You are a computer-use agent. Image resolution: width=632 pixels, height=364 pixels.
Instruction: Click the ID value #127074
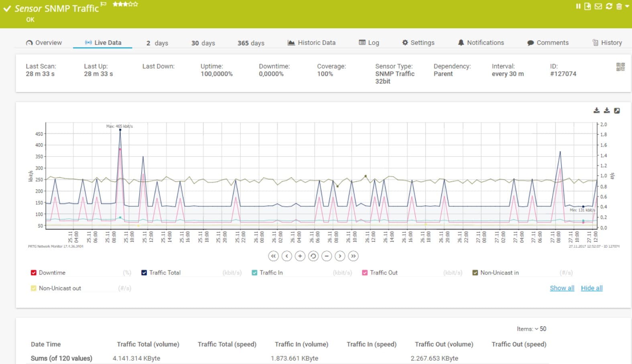563,74
